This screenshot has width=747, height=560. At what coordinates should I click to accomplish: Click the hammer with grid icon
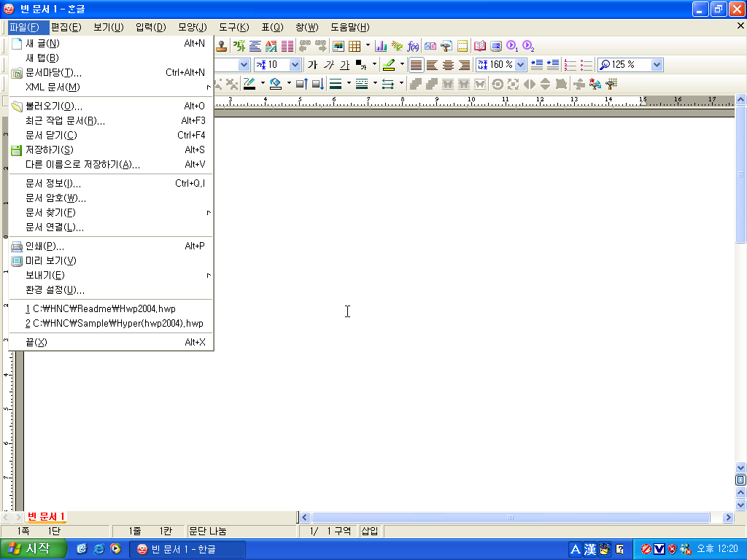click(611, 84)
